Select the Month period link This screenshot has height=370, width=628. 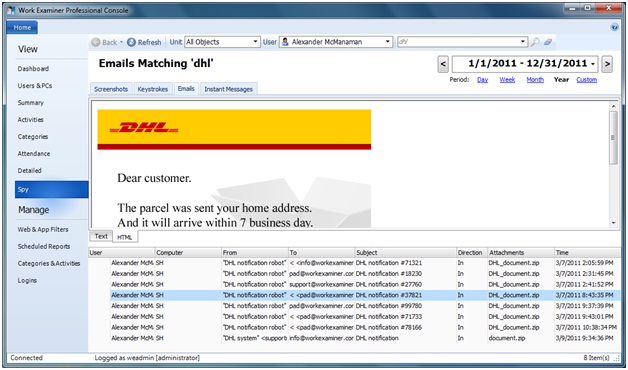click(x=535, y=80)
